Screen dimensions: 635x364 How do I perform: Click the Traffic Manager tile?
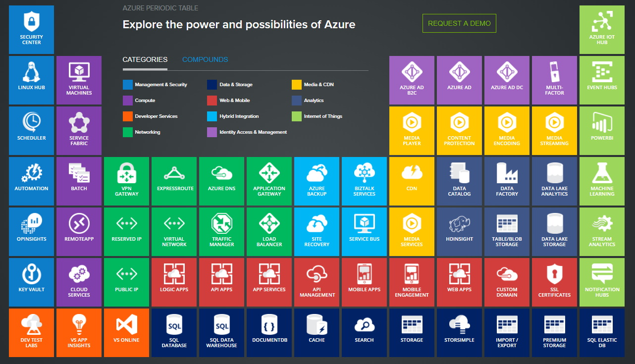(x=221, y=231)
